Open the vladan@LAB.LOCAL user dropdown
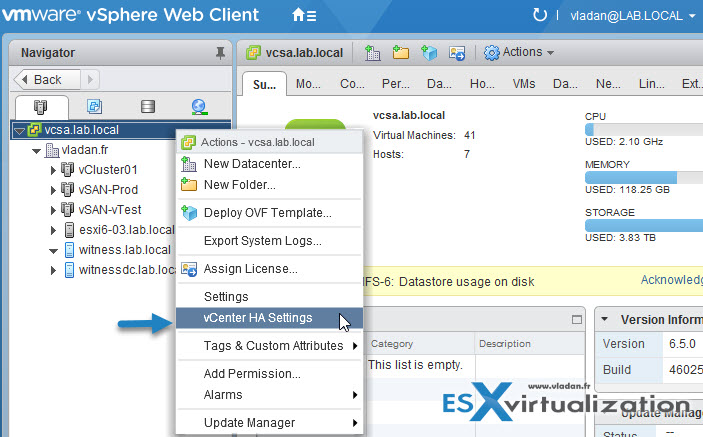This screenshot has height=437, width=703. click(632, 16)
